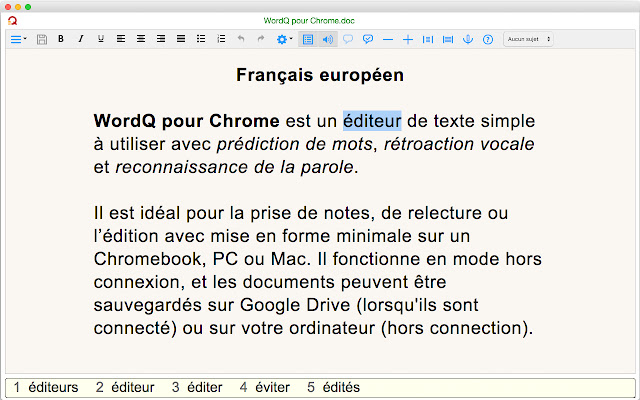Undo the last action
Screen dimensions: 640x400
(241, 39)
